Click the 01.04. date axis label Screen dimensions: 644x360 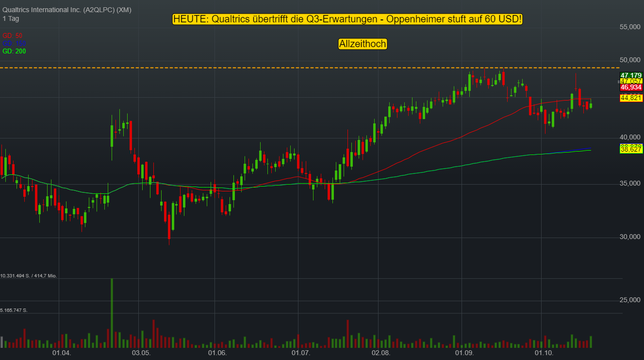tap(62, 352)
